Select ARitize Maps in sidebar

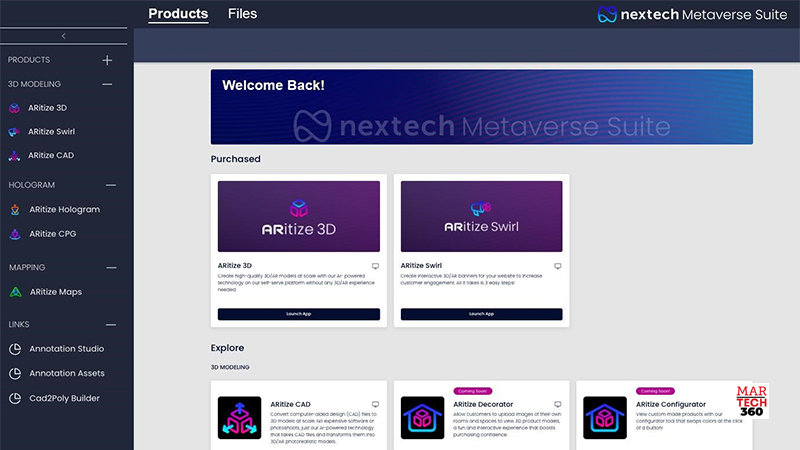[x=56, y=292]
